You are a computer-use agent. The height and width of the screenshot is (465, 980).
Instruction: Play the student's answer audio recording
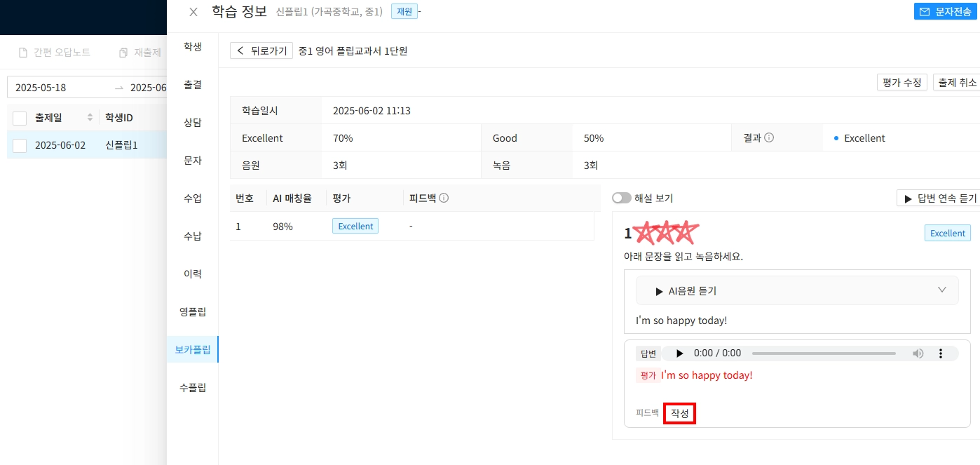[679, 353]
